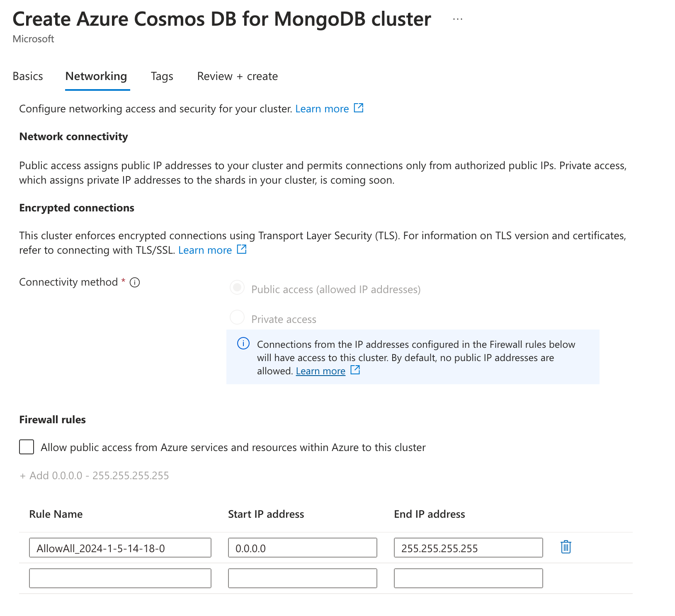This screenshot has height=616, width=675.
Task: Open the ellipsis menu beside the page title
Action: (458, 19)
